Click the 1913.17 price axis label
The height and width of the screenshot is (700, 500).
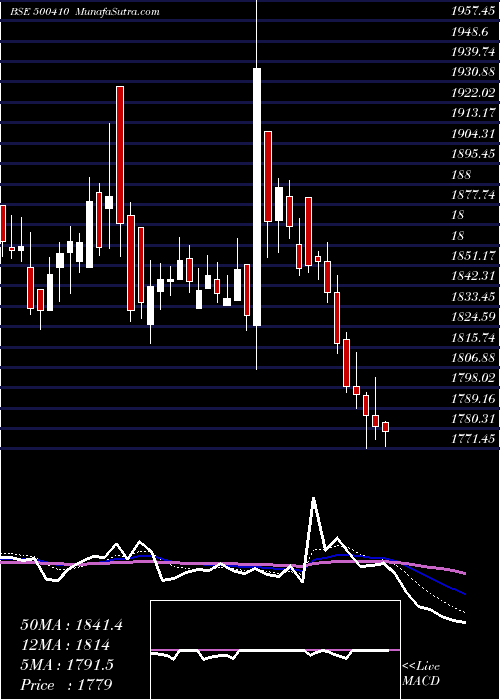pyautogui.click(x=473, y=113)
